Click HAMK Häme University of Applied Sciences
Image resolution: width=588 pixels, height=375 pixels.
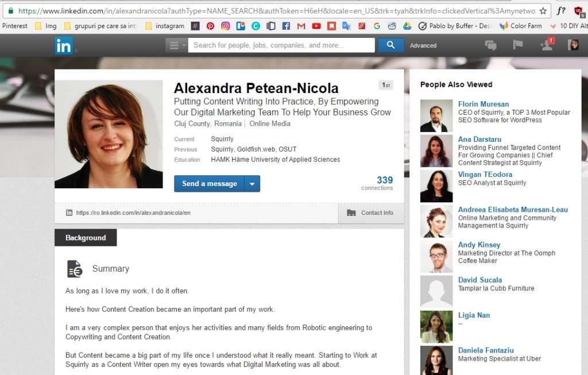[275, 160]
